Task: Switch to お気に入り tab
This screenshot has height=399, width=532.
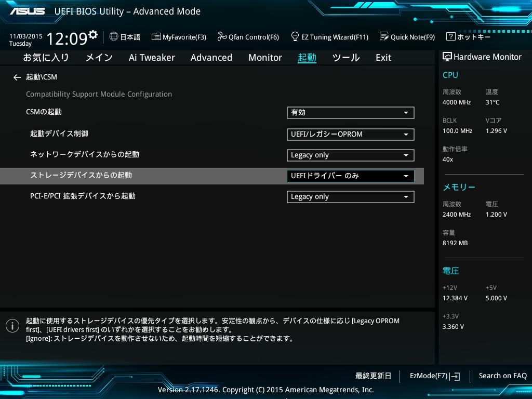Action: click(46, 58)
